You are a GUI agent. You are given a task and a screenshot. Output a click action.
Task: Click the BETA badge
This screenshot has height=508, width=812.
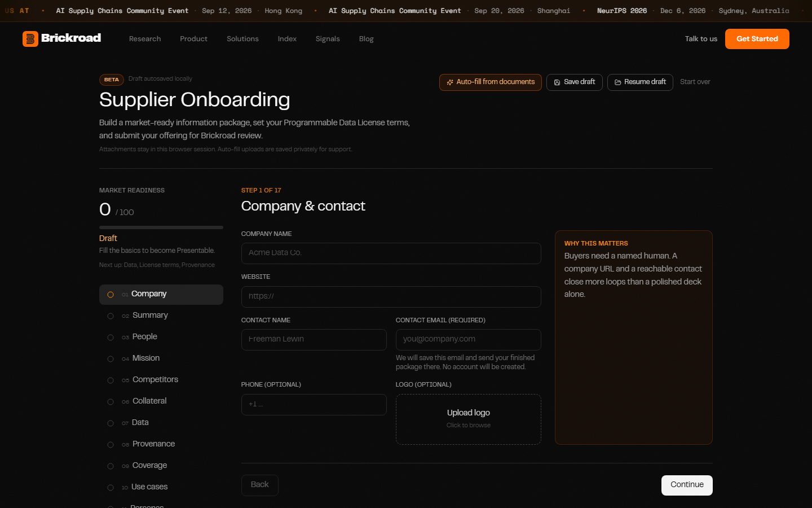coord(112,80)
